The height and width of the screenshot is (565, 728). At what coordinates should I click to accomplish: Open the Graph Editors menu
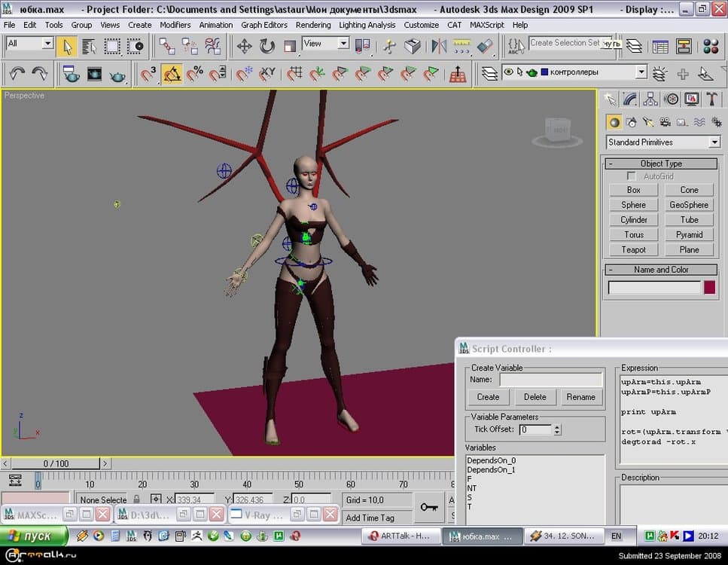click(x=264, y=25)
